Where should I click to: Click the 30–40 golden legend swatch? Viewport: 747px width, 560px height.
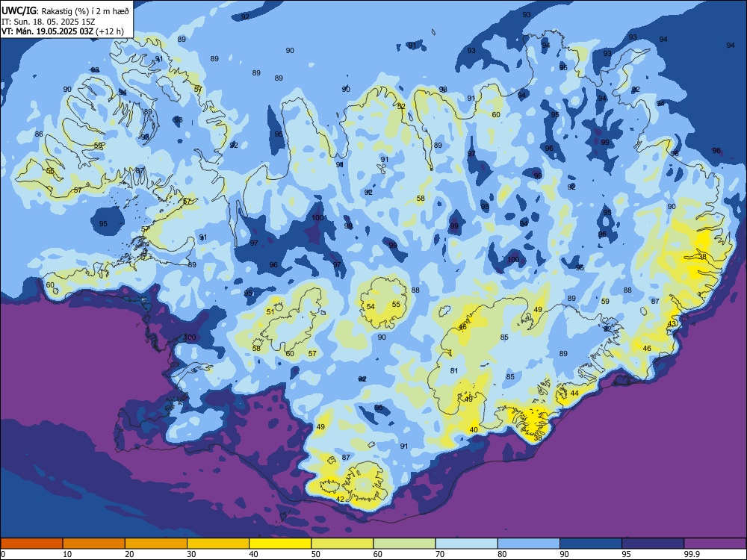218,544
